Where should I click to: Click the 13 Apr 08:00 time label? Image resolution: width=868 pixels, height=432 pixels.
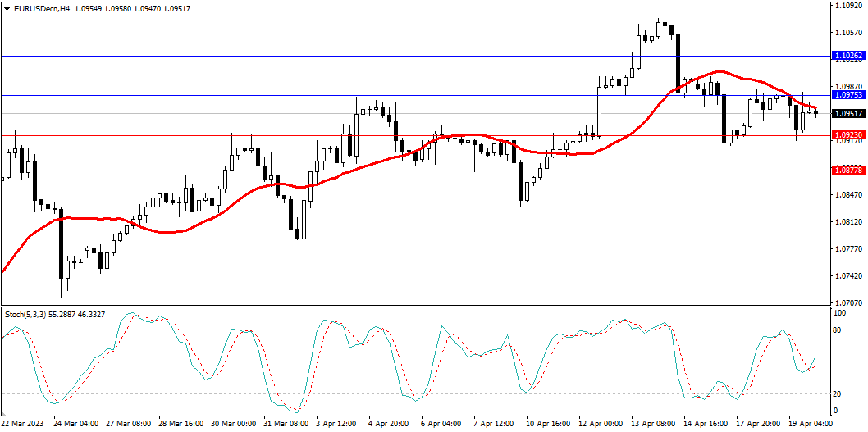655,424
